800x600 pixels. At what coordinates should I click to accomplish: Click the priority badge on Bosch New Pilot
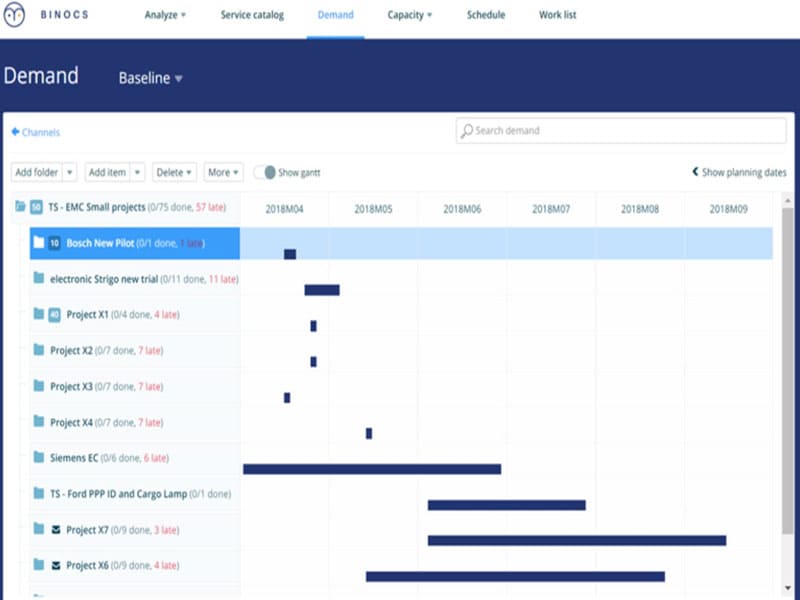(54, 243)
